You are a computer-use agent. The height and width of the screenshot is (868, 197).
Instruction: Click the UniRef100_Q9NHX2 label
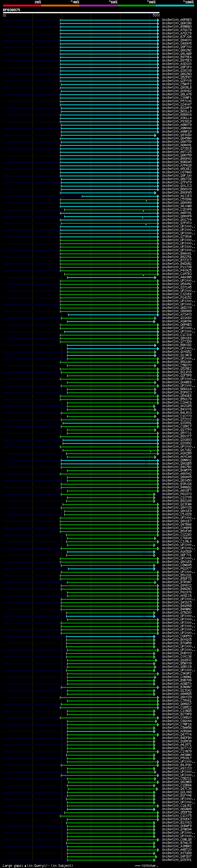point(177,460)
